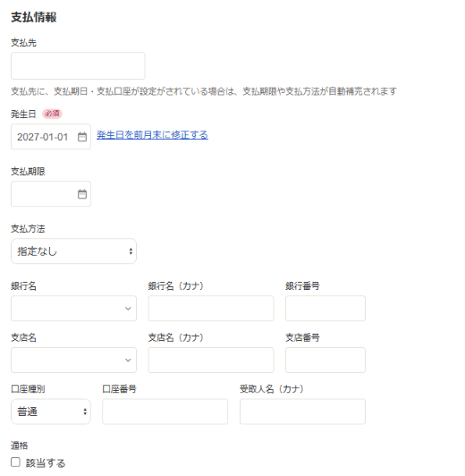Viewport: 465px width, 476px height.
Task: Open calendar picker for 支払期限 field
Action: pyautogui.click(x=82, y=194)
